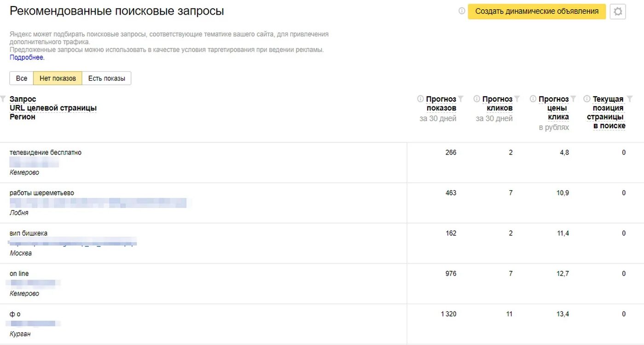Switch to the Есть показы filter
This screenshot has height=345, width=644.
107,78
